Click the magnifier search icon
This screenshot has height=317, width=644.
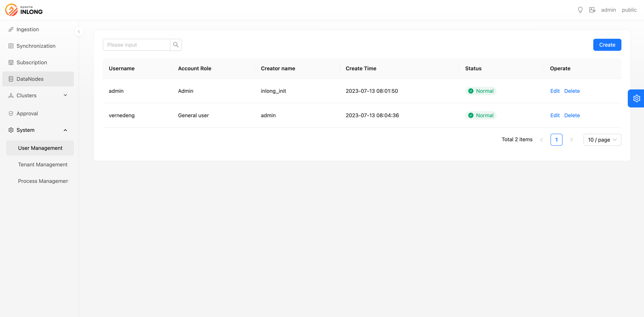coord(176,45)
